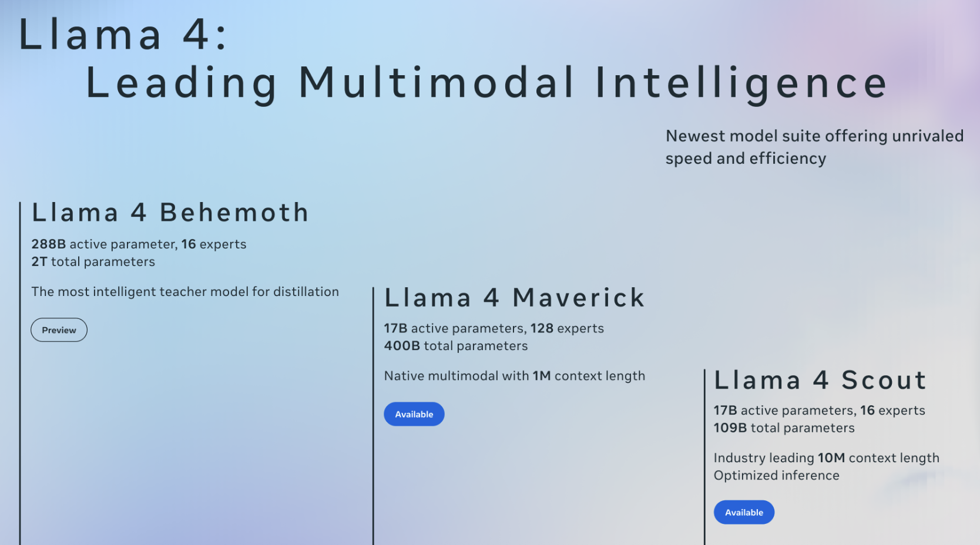Click the Preview button under Behemoth

pyautogui.click(x=59, y=330)
